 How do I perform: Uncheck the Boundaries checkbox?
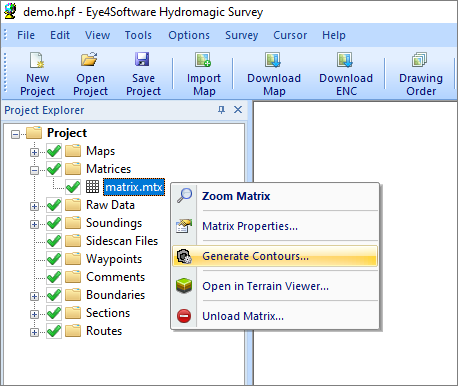54,295
